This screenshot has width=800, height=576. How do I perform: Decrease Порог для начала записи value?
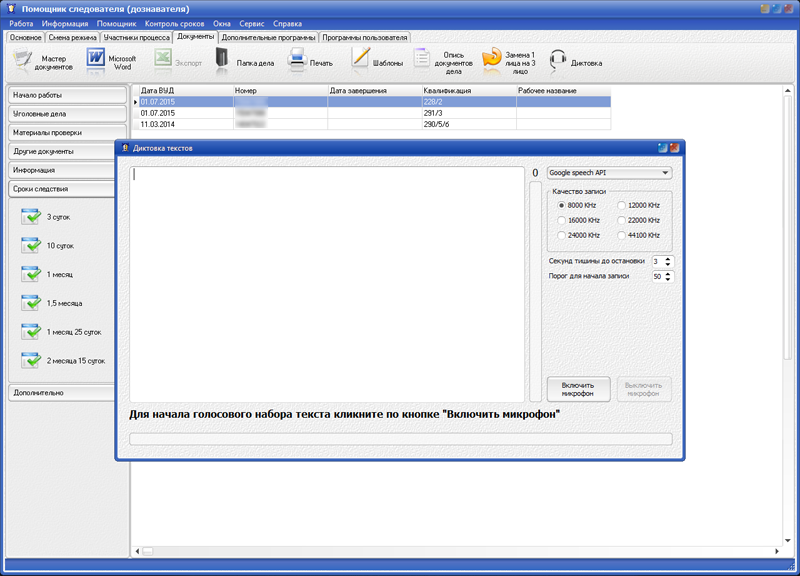668,279
